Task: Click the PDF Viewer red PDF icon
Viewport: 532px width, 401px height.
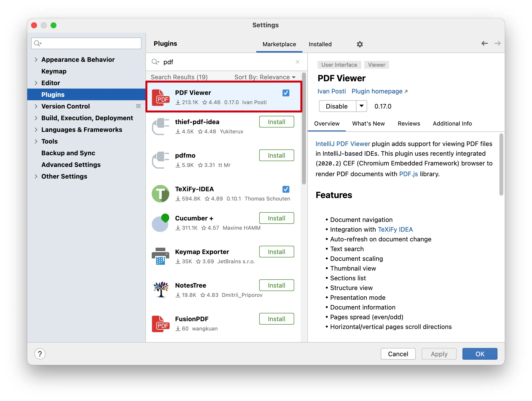Action: (x=160, y=97)
